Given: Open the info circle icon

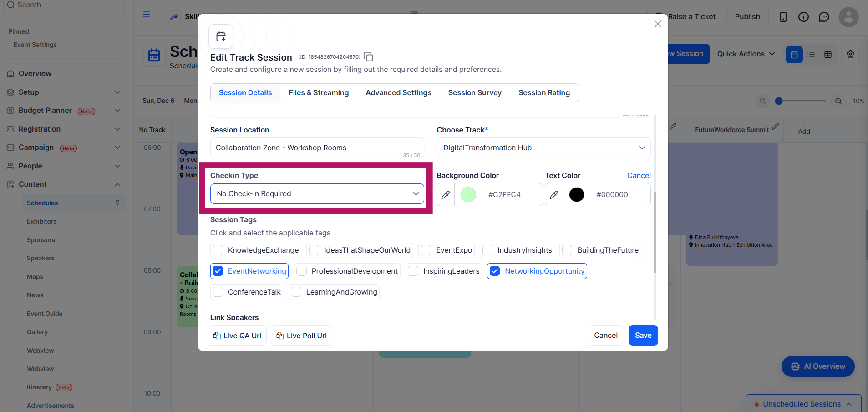Looking at the screenshot, I should tap(803, 17).
